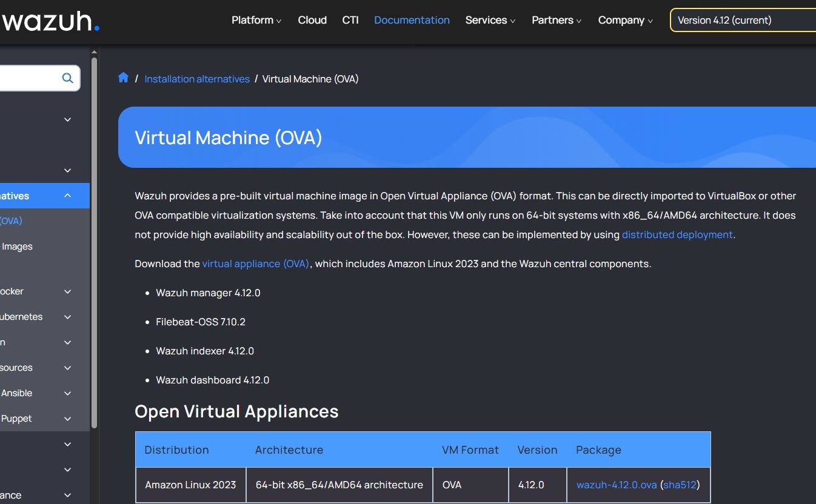Viewport: 816px width, 504px height.
Task: Follow the distributed deployment link
Action: (x=677, y=234)
